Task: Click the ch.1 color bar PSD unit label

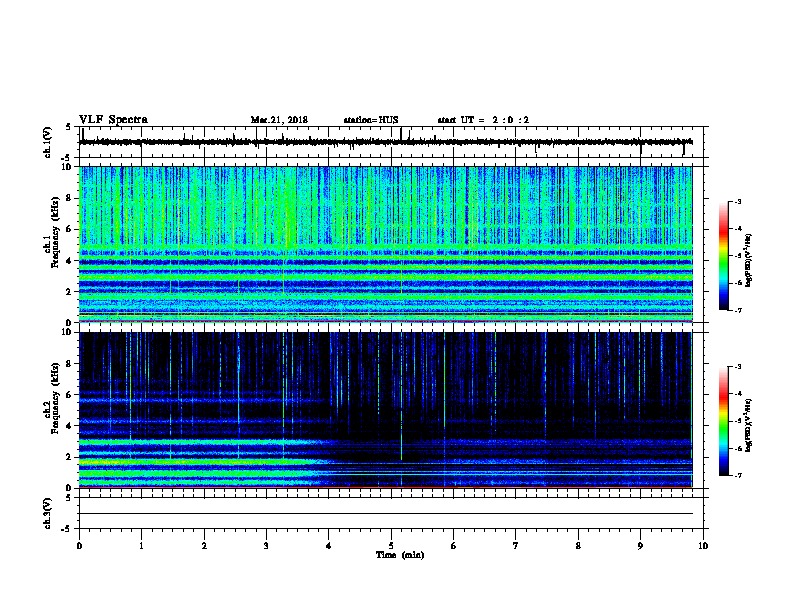Action: point(748,260)
